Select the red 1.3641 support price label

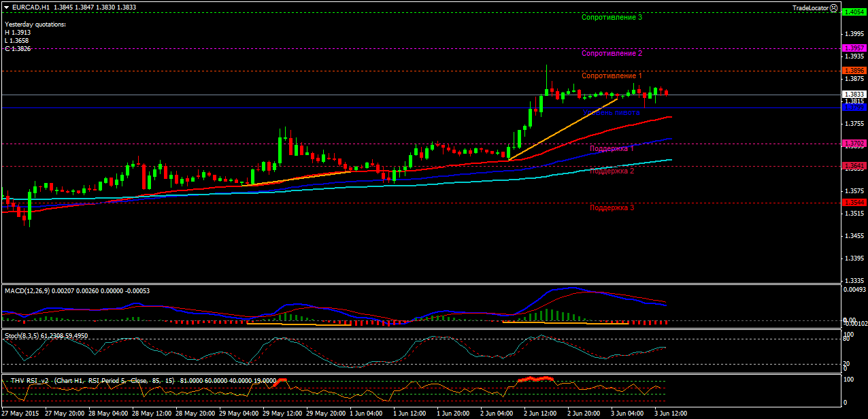coord(854,166)
